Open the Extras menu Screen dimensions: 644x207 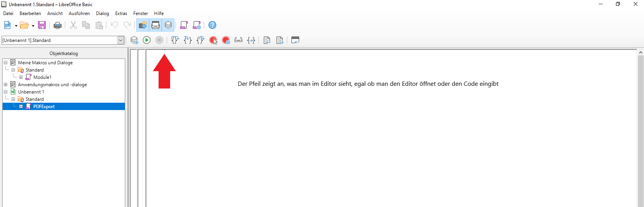[121, 13]
